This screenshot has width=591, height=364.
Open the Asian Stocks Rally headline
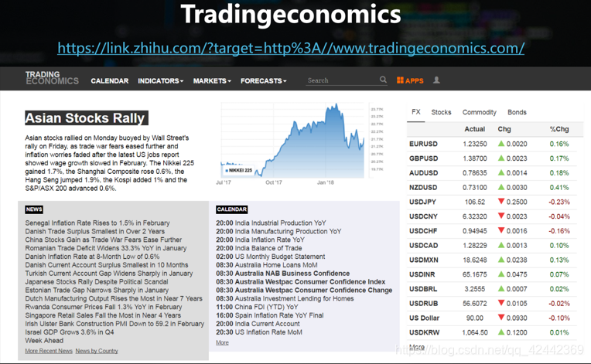pyautogui.click(x=87, y=117)
